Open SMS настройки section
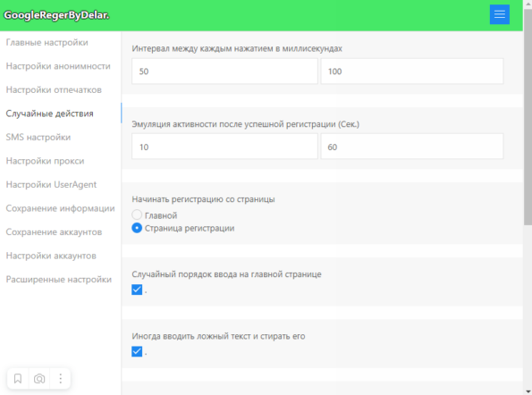The width and height of the screenshot is (532, 395). [38, 138]
